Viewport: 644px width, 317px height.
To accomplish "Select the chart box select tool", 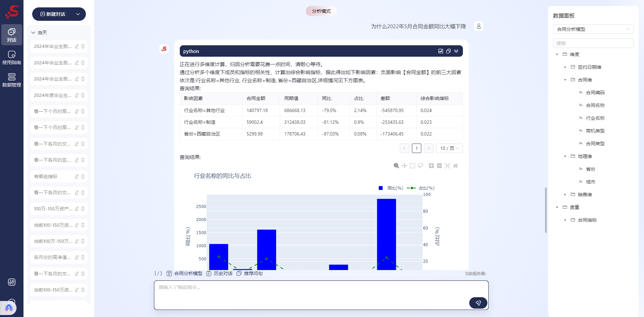I will pos(413,166).
